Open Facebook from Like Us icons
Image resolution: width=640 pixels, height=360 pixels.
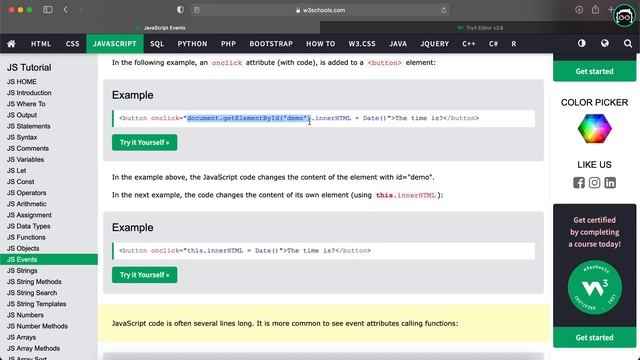pos(579,182)
